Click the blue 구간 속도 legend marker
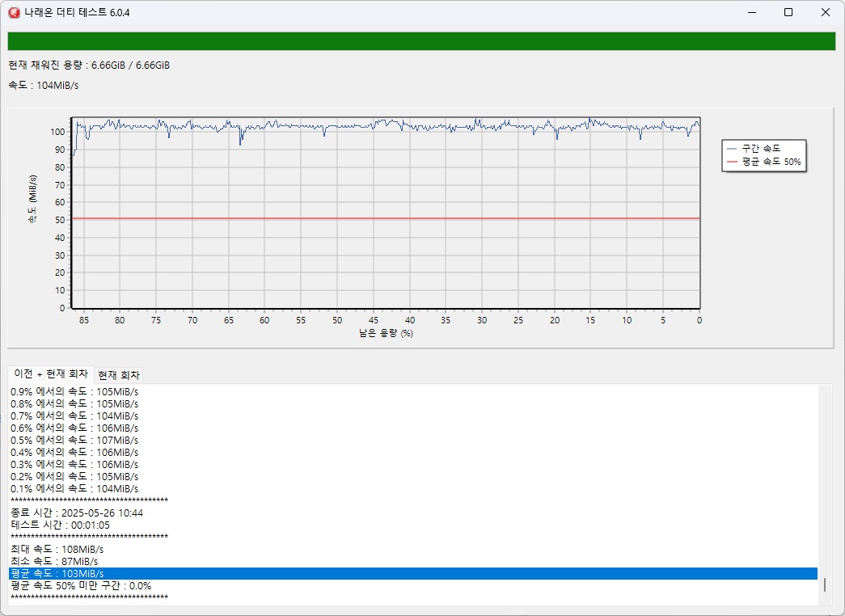Image resolution: width=845 pixels, height=616 pixels. pyautogui.click(x=732, y=148)
